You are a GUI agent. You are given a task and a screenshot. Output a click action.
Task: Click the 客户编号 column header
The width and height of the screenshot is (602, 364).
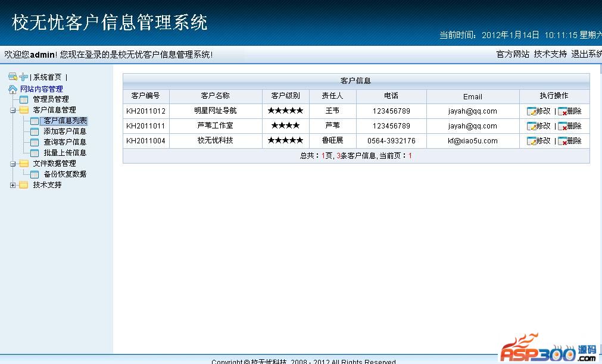click(x=145, y=96)
